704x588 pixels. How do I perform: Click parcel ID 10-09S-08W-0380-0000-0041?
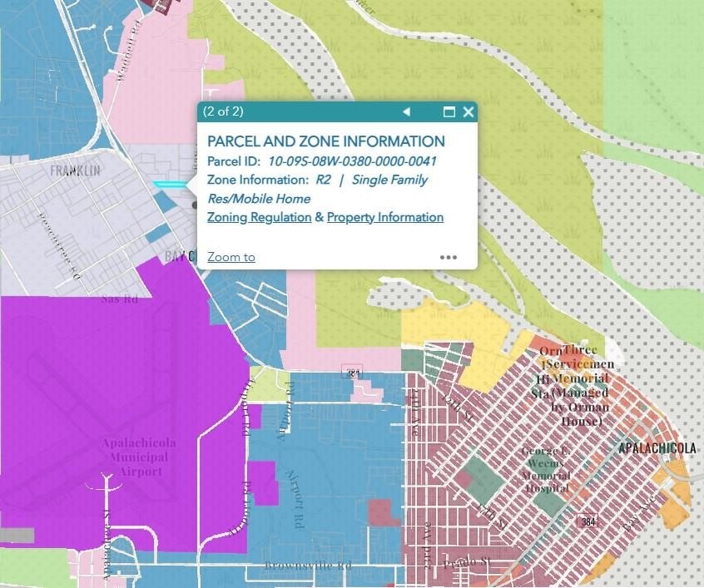pyautogui.click(x=352, y=161)
